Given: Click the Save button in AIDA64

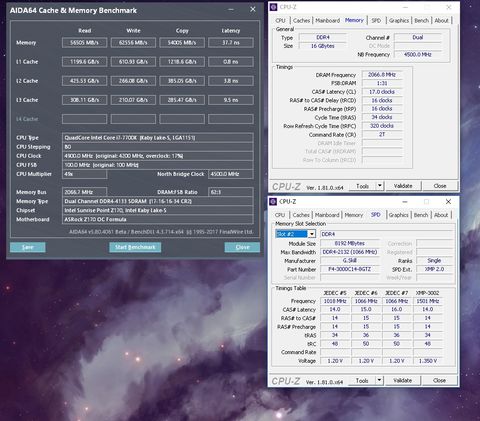Looking at the screenshot, I should pos(28,247).
